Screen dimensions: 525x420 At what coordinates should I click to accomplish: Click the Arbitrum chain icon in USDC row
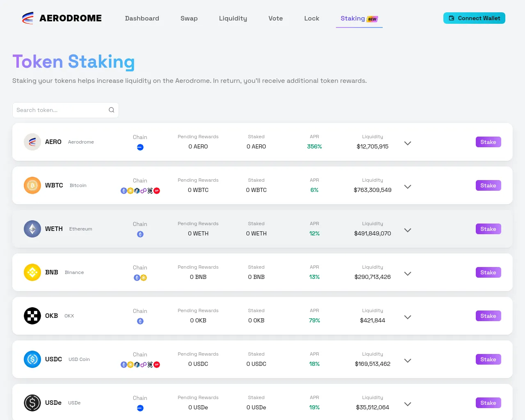point(137,365)
